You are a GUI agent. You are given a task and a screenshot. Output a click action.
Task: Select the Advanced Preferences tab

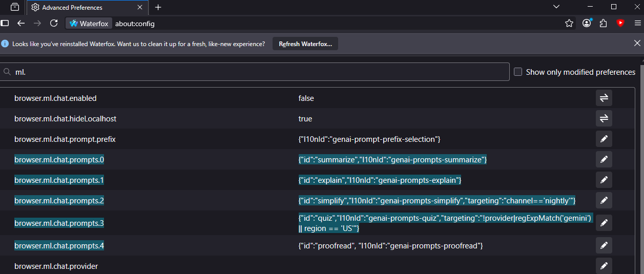coord(82,7)
